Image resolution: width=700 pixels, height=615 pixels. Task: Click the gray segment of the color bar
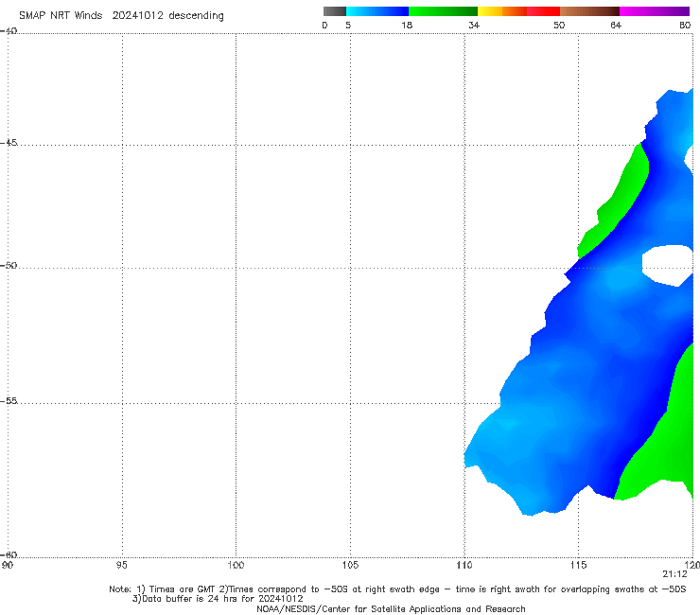pyautogui.click(x=335, y=11)
